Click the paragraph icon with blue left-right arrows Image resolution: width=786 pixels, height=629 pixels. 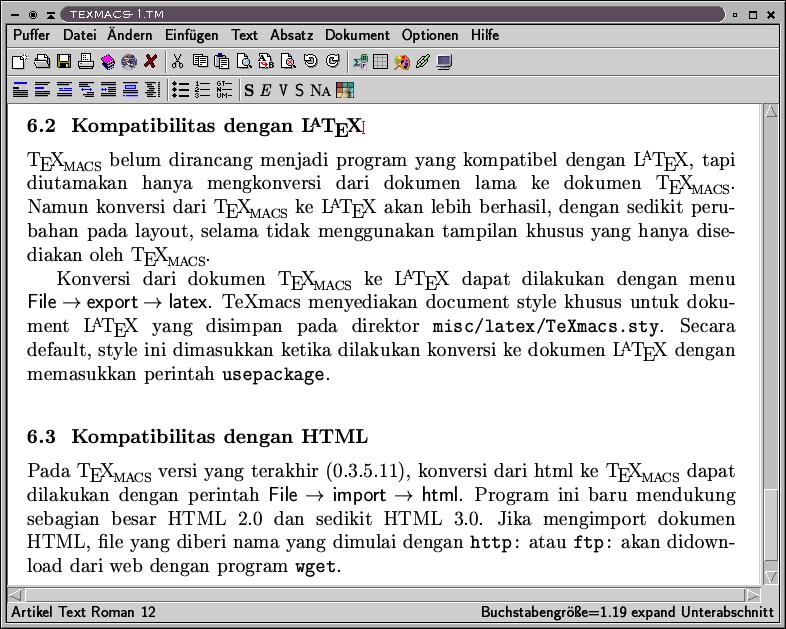[86, 90]
